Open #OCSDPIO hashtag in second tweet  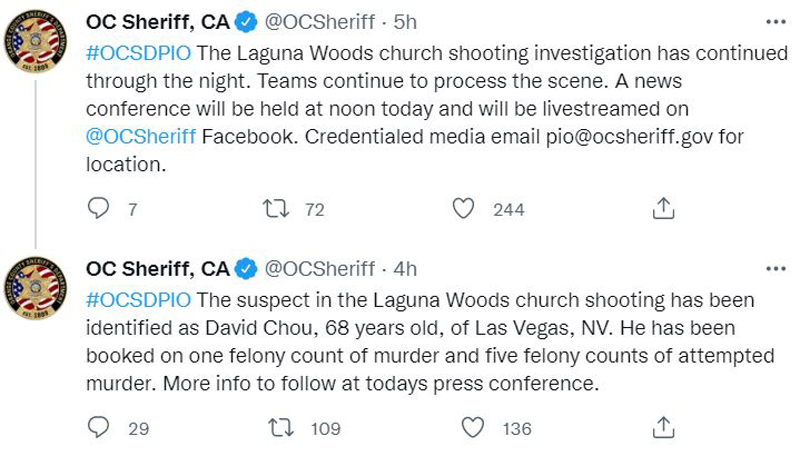138,300
